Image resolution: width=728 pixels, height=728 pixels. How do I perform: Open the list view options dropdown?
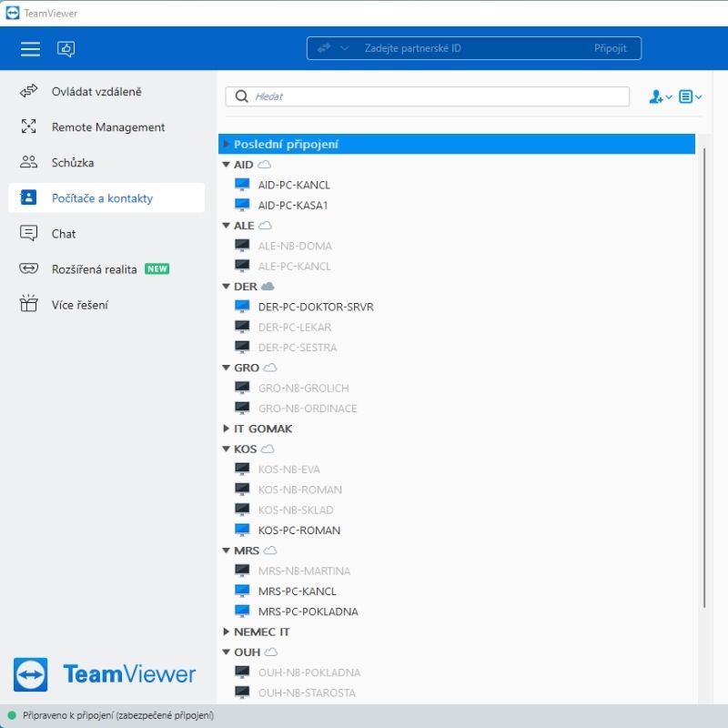[690, 96]
